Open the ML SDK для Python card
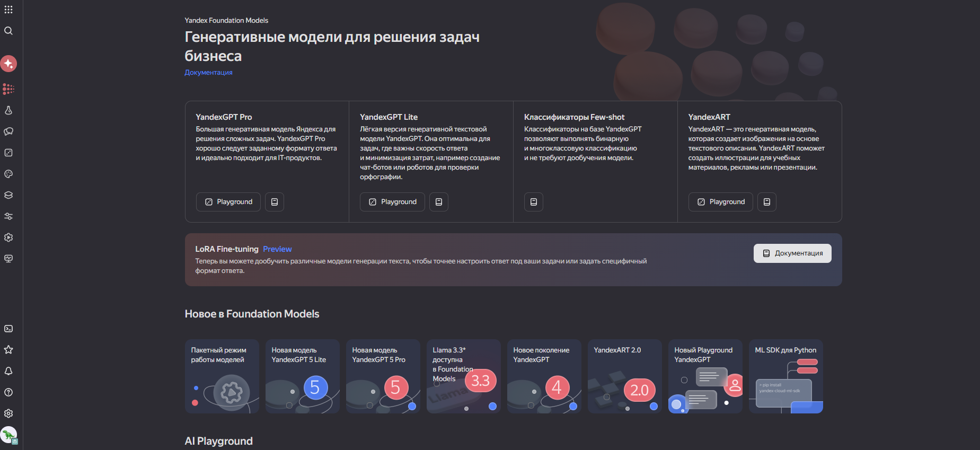 coord(786,376)
